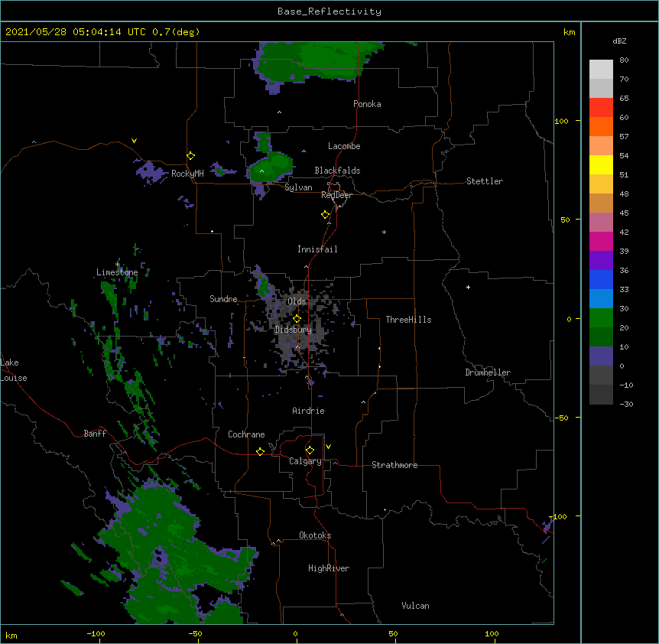The image size is (659, 644).
Task: Click the Drumheller city label
Action: (488, 372)
